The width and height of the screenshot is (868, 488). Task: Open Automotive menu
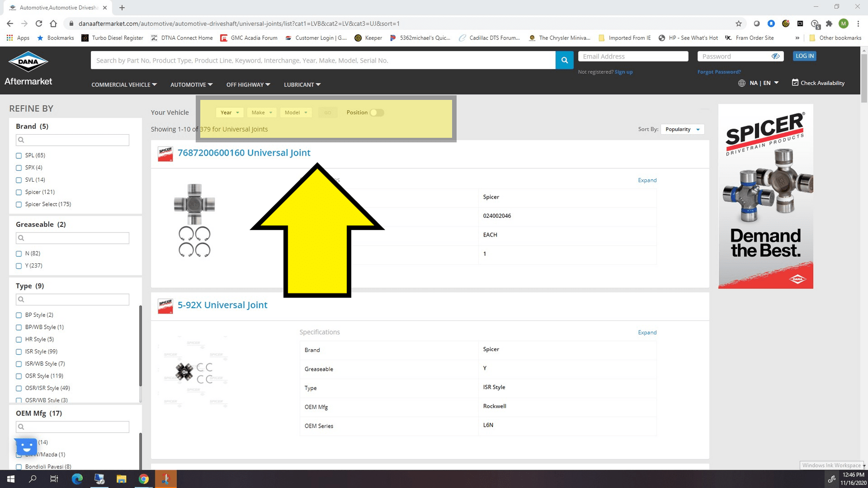click(191, 84)
